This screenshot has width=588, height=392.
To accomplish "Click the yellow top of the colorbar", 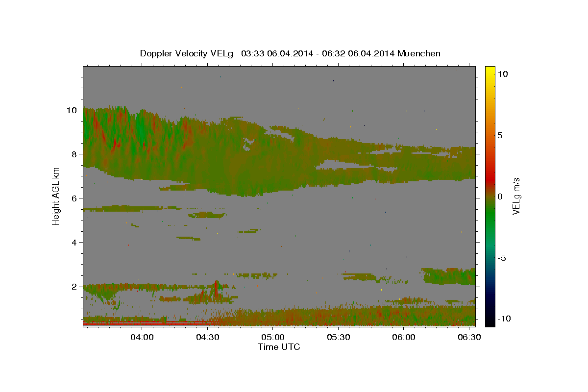I will [x=490, y=69].
